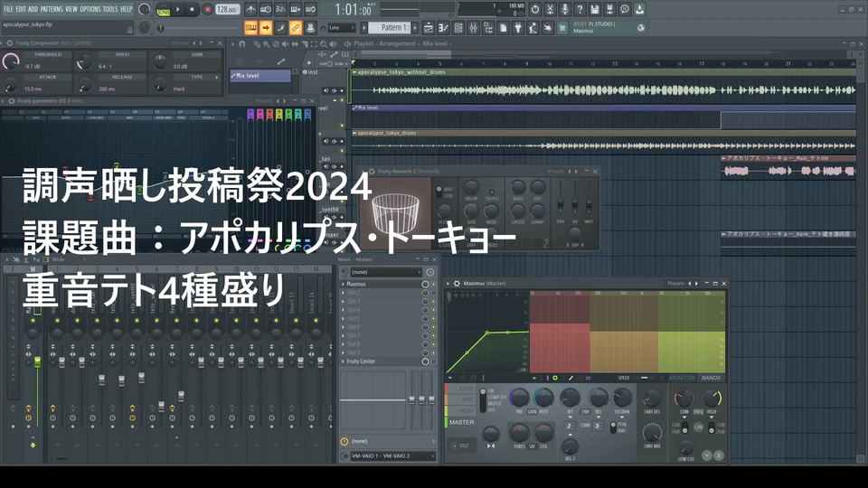The height and width of the screenshot is (488, 868).
Task: Toggle MID/SIDE switch in Fruity Reeverb 2
Action: [439, 192]
